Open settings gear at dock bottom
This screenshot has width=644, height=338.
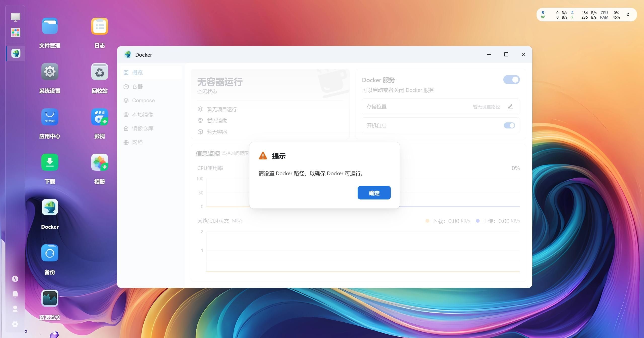pyautogui.click(x=15, y=324)
